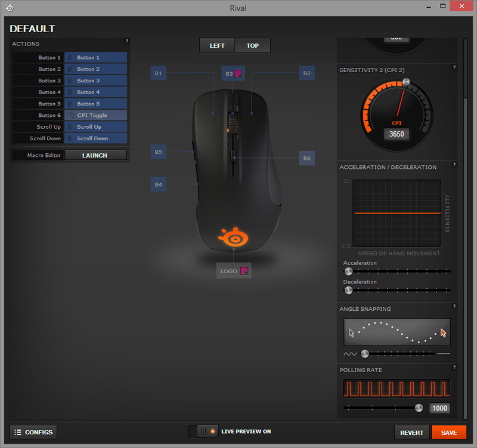The height and width of the screenshot is (448, 477).
Task: Click the Angle Snapping help question mark
Action: click(x=454, y=307)
